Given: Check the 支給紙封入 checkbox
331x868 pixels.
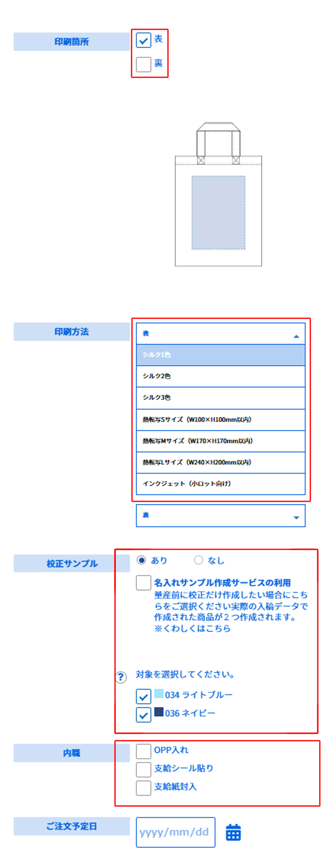Looking at the screenshot, I should 144,788.
